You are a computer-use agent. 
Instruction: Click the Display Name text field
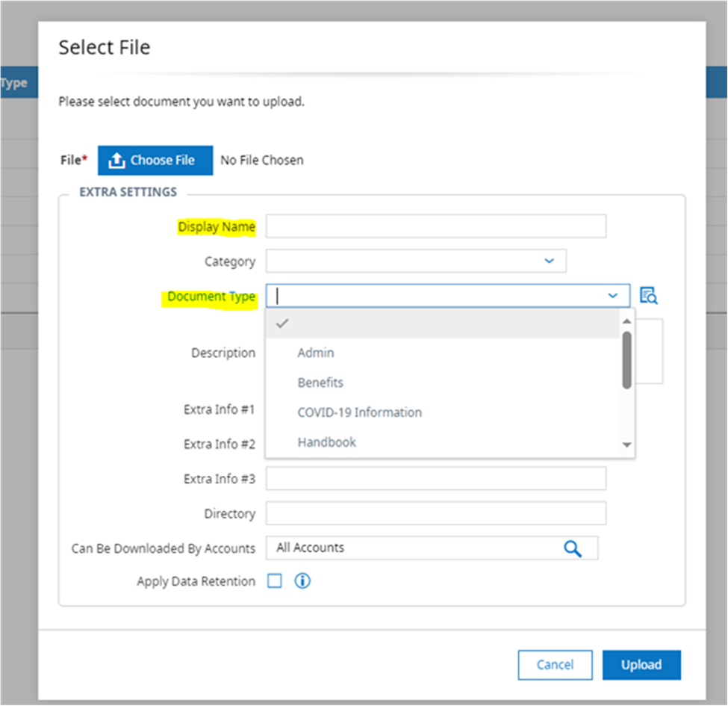(x=435, y=226)
